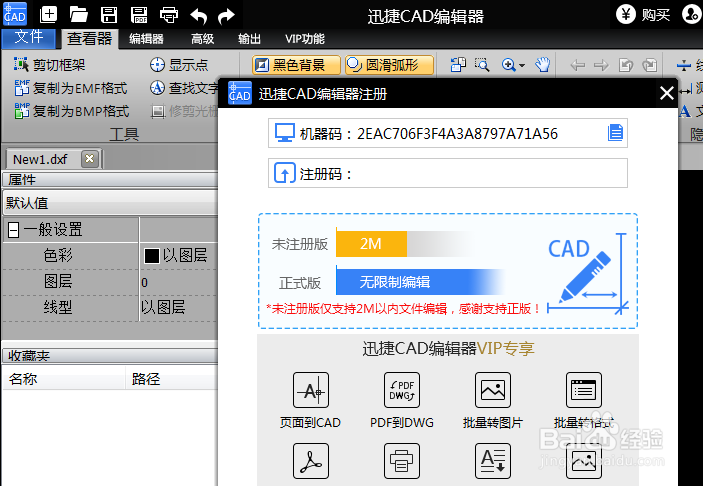
Task: Select the pan hand tool
Action: coord(542,65)
